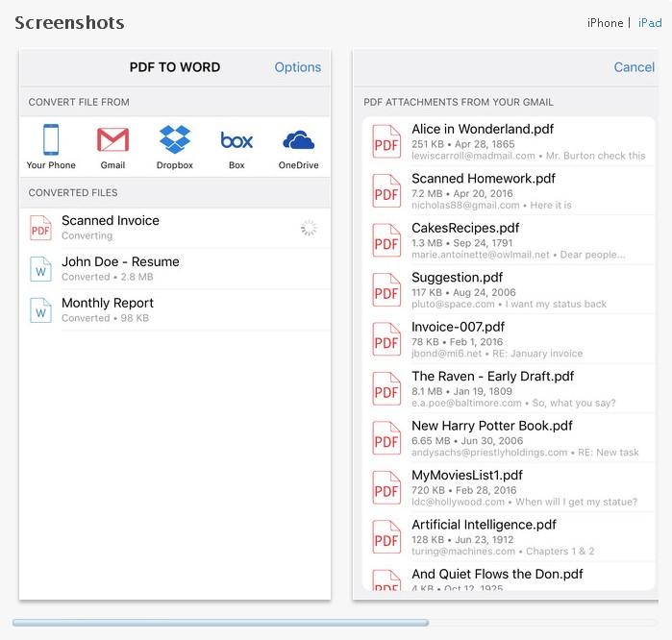Image resolution: width=672 pixels, height=640 pixels.
Task: Select CakesRecipes.pdf attachment title
Action: (465, 228)
